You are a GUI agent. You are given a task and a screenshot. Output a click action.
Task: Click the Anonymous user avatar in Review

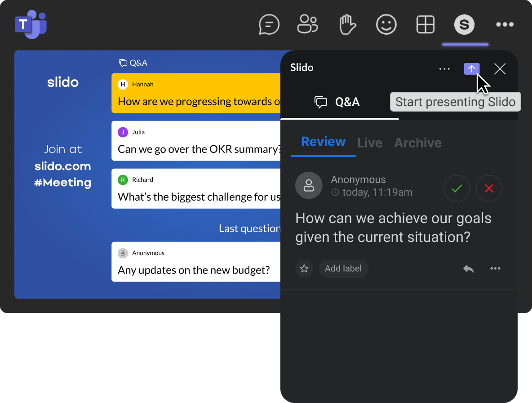[x=309, y=185]
